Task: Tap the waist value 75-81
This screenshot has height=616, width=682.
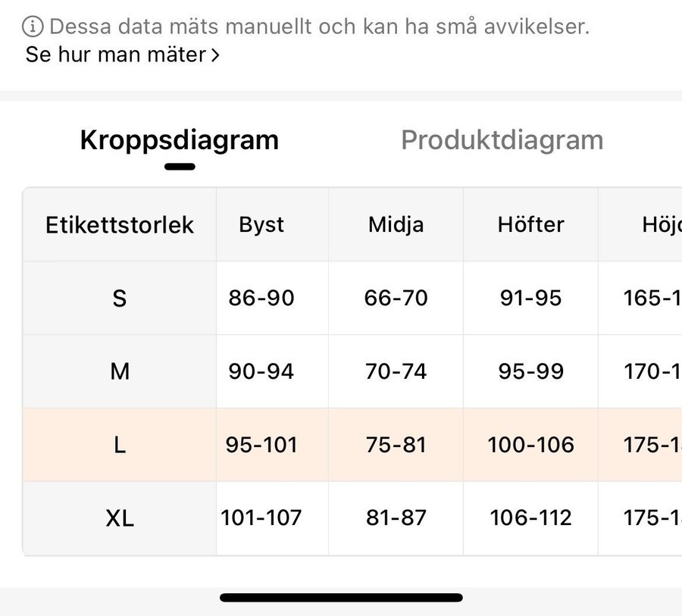Action: point(396,445)
